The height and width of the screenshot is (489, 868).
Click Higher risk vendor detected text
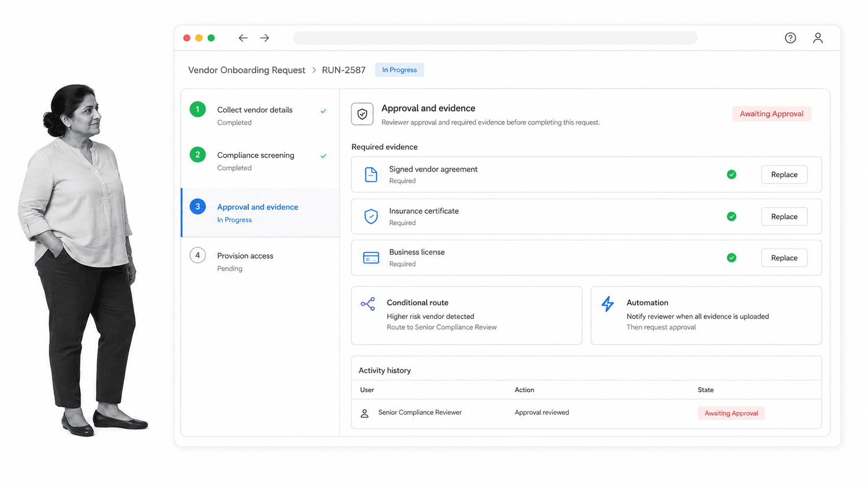430,316
